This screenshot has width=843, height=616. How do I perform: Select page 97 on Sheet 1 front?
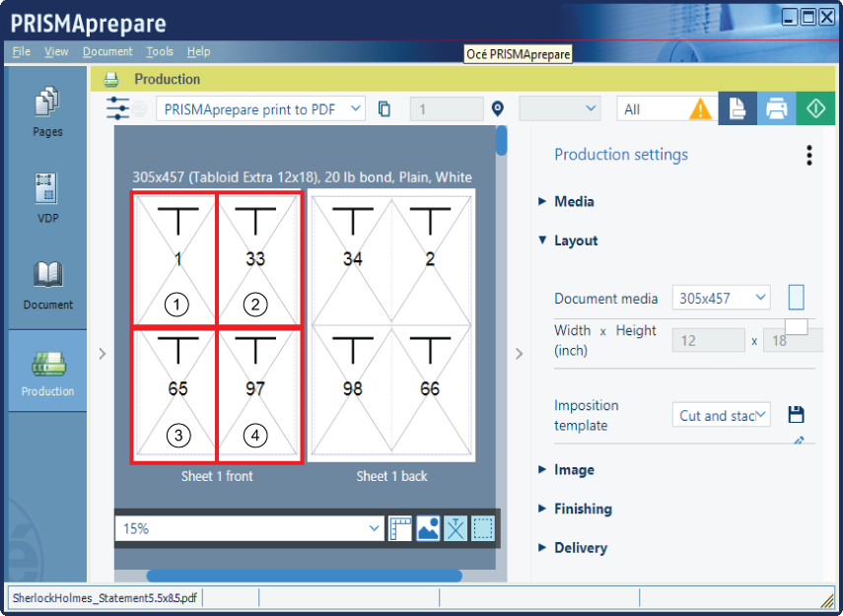tap(257, 394)
